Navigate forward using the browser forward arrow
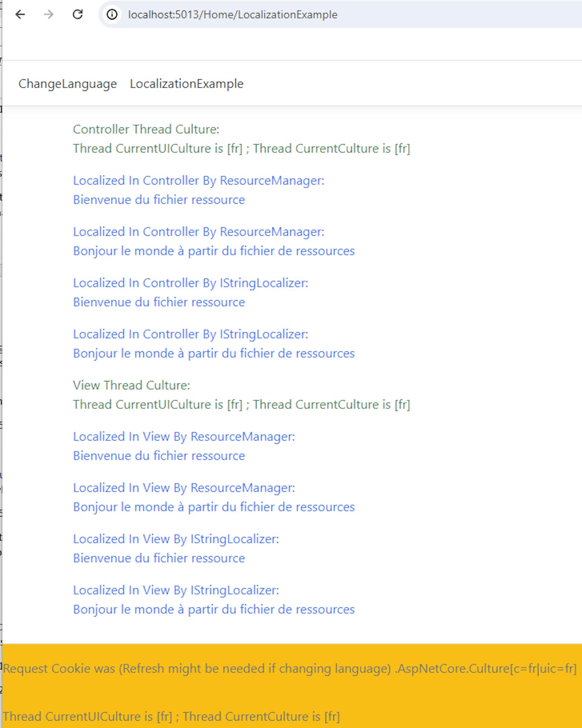Viewport: 582px width, 728px height. (x=49, y=15)
